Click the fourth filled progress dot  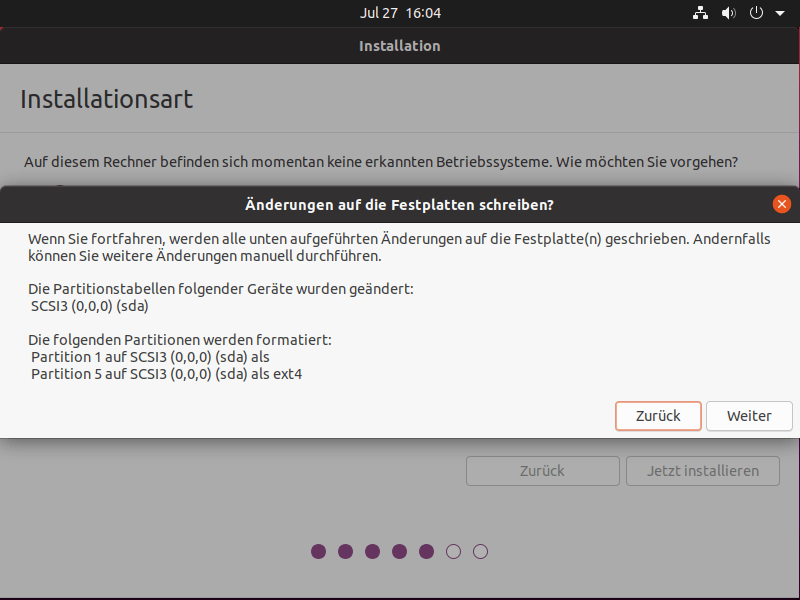[x=400, y=551]
